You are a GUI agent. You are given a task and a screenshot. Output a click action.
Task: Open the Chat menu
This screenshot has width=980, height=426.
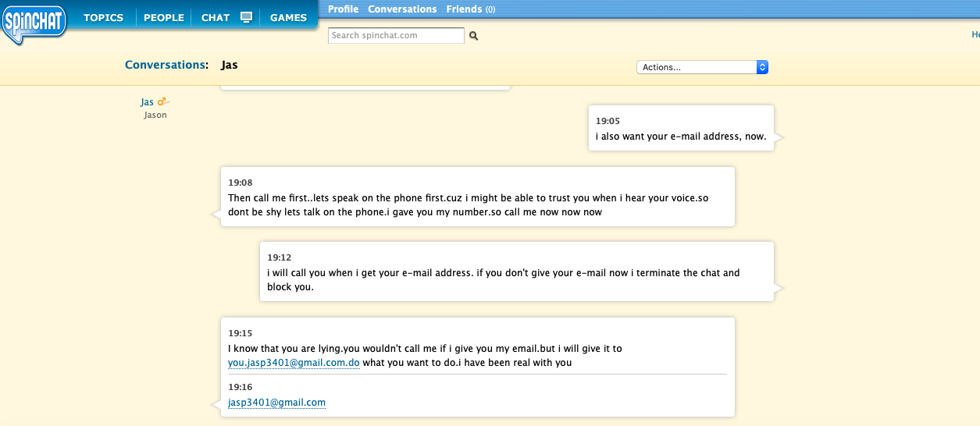tap(216, 17)
